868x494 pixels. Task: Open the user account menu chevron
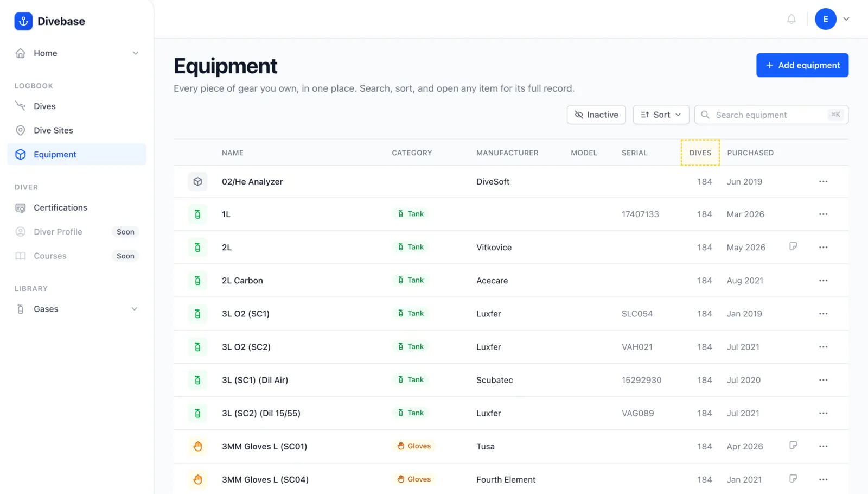click(x=846, y=19)
